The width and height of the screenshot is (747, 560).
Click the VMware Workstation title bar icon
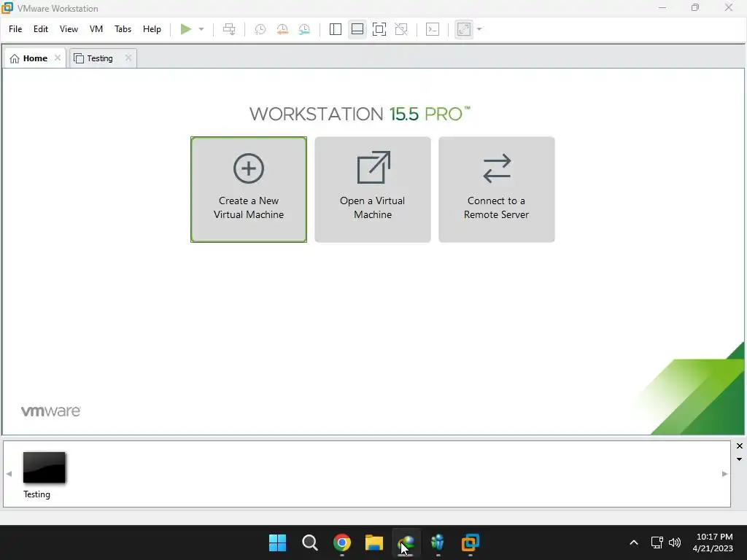7,8
